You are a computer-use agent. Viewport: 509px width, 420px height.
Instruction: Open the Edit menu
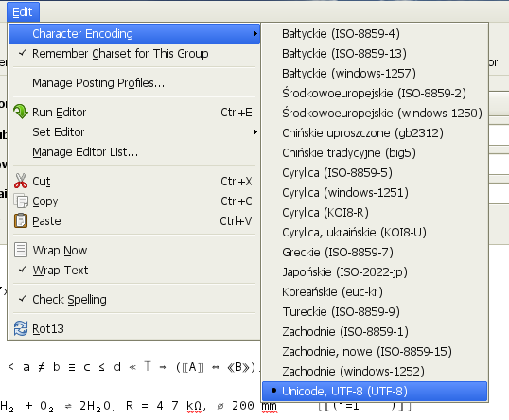click(23, 12)
